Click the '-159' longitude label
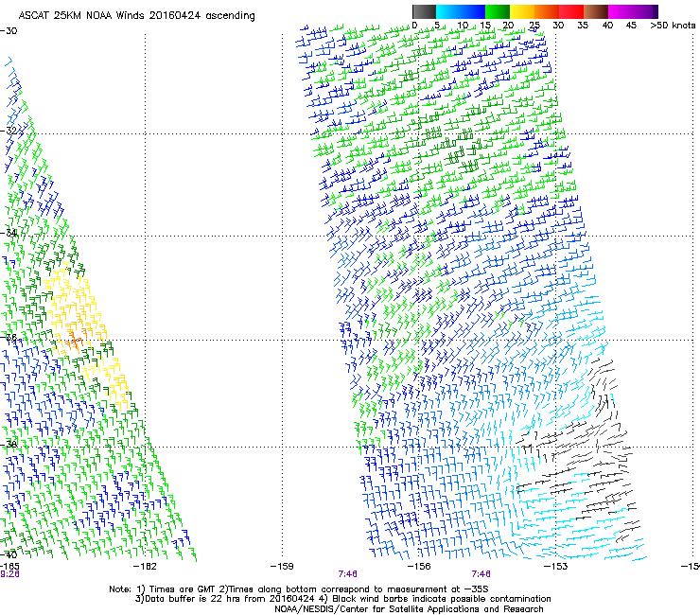 [282, 567]
